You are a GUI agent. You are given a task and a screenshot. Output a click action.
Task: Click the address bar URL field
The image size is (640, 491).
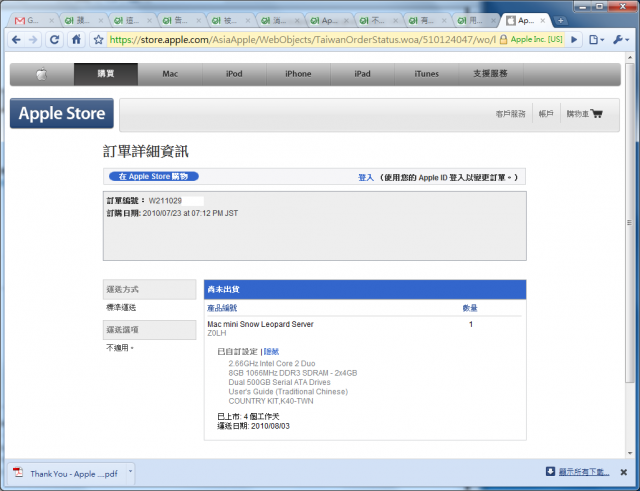(x=302, y=40)
